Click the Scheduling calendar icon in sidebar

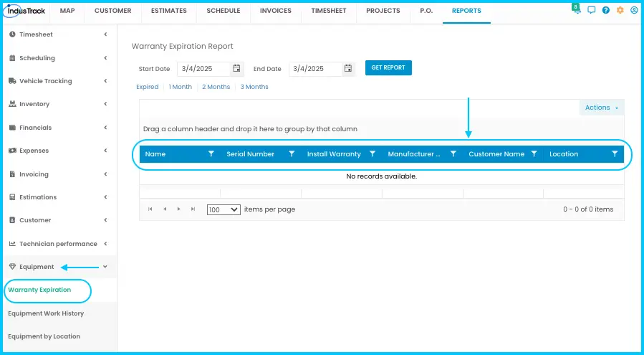[12, 58]
